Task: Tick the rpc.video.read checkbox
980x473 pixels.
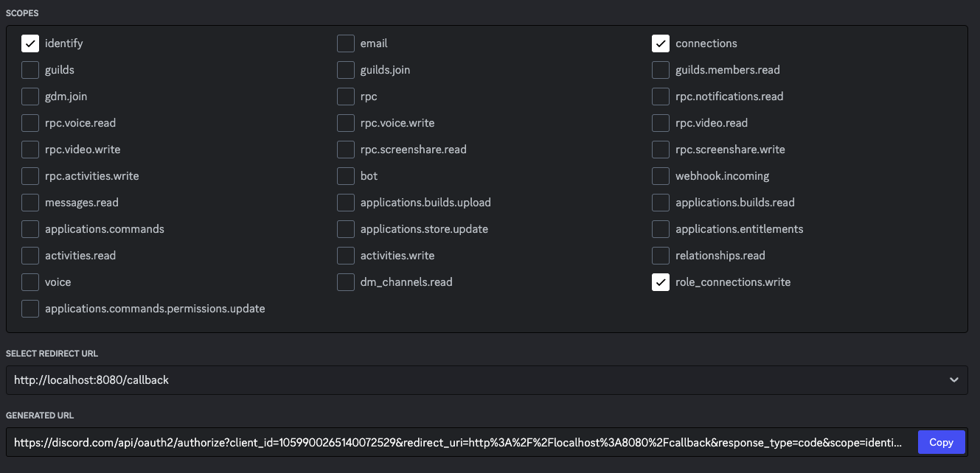Action: 661,123
